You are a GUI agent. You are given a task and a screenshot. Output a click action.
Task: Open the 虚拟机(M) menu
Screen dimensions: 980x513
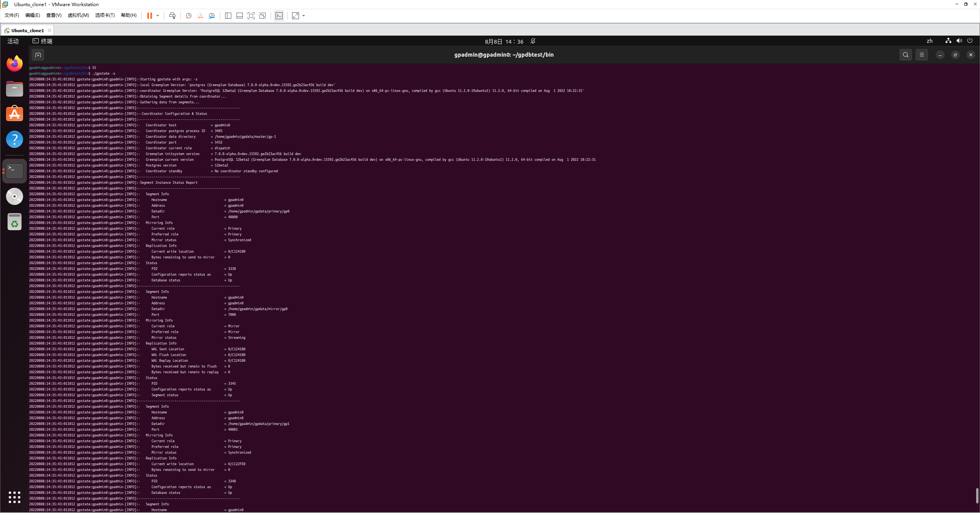click(78, 15)
